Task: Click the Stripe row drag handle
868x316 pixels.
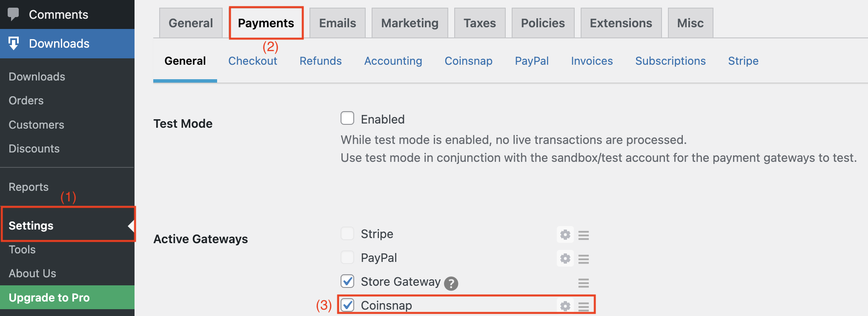Action: click(584, 235)
